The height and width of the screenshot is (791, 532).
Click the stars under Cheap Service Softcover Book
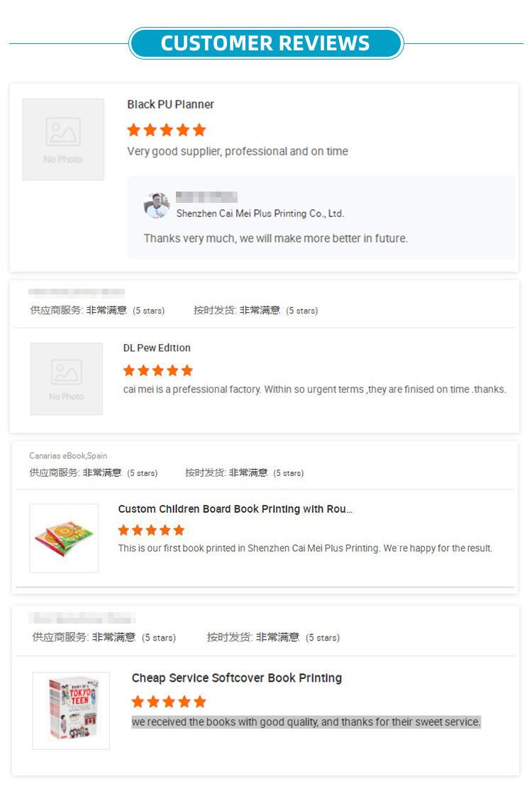click(169, 702)
